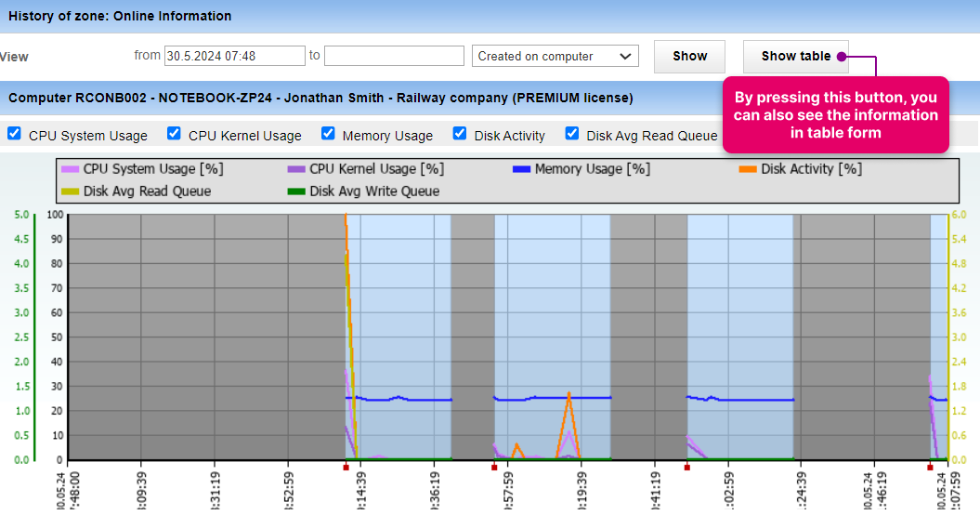This screenshot has height=515, width=980.
Task: Uncheck the CPU System Usage checkbox
Action: pyautogui.click(x=14, y=133)
